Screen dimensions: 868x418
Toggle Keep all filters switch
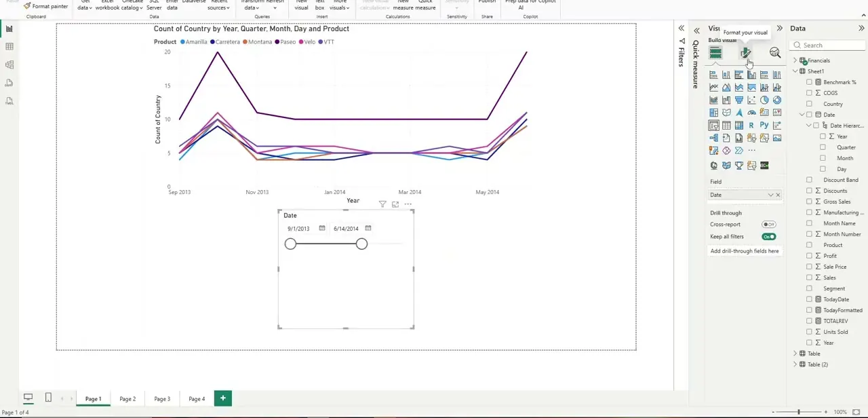[x=768, y=237]
